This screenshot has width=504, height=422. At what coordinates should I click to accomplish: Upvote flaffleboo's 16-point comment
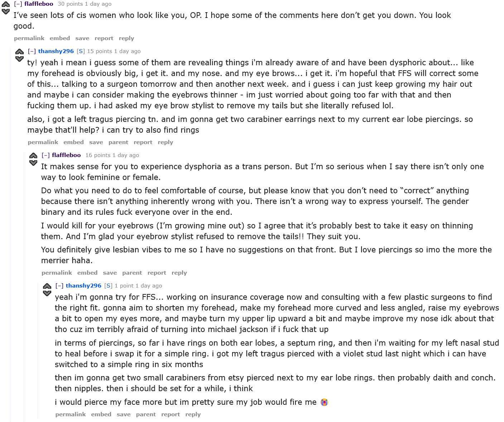pos(33,156)
